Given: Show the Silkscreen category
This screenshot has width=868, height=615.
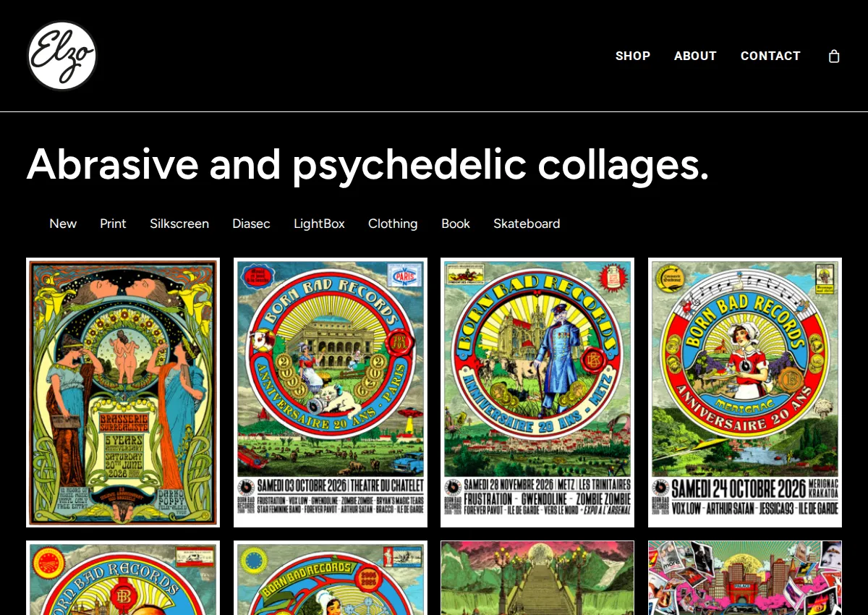Looking at the screenshot, I should pyautogui.click(x=179, y=224).
